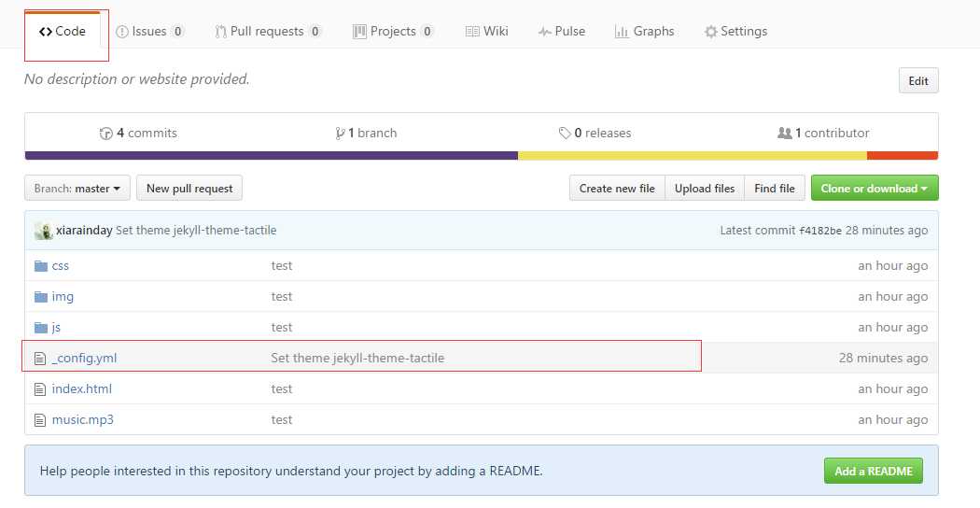Open the Settings tab
The width and height of the screenshot is (980, 508).
pyautogui.click(x=735, y=31)
